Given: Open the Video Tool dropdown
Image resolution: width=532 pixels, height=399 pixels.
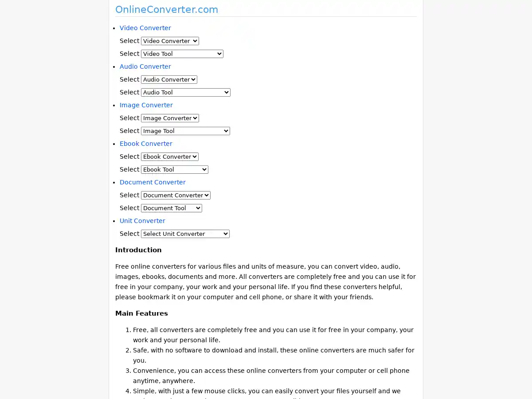Looking at the screenshot, I should tap(182, 54).
